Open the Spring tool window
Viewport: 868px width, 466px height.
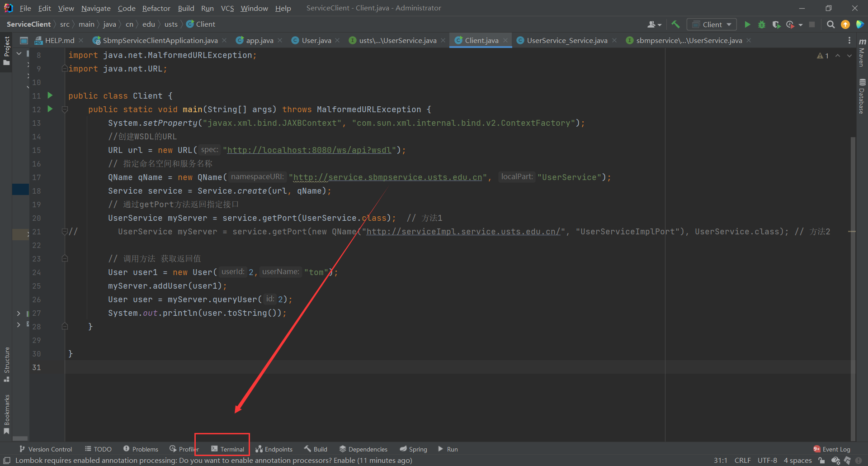pyautogui.click(x=413, y=449)
